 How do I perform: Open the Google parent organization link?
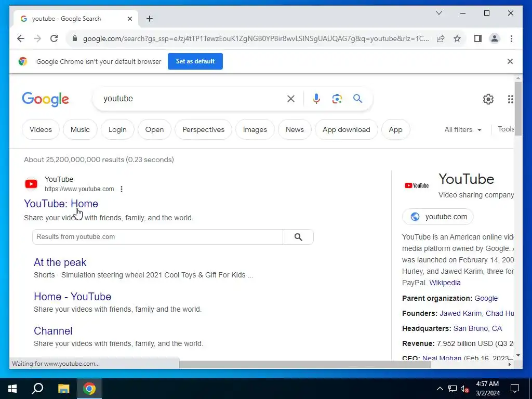pyautogui.click(x=486, y=299)
